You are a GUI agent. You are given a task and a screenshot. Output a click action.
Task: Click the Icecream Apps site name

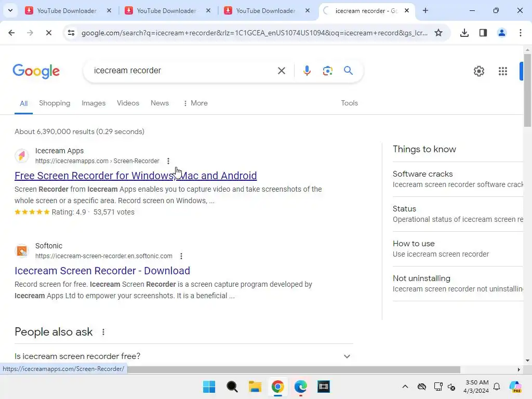click(59, 151)
